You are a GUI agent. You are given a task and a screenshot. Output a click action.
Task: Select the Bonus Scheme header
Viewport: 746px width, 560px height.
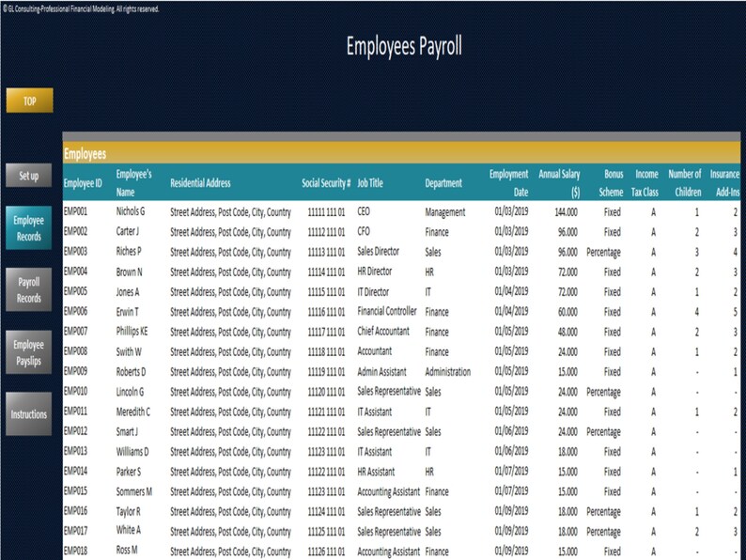(x=611, y=183)
